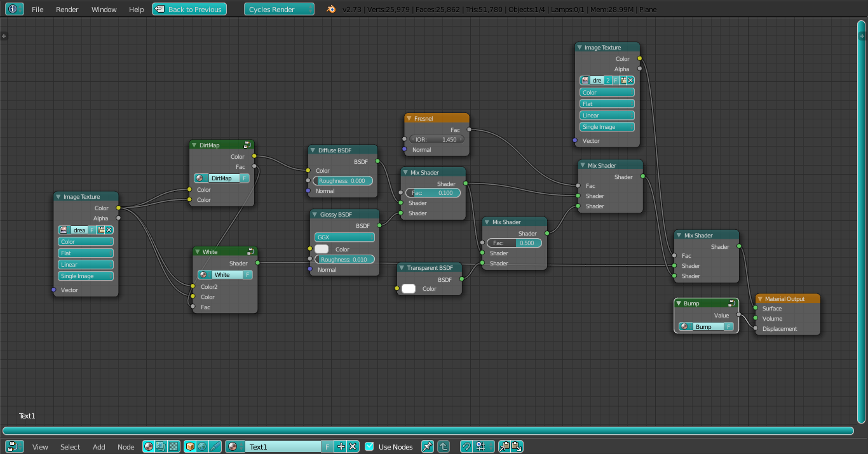Open node editor View menu
The image size is (868, 454).
(x=40, y=447)
